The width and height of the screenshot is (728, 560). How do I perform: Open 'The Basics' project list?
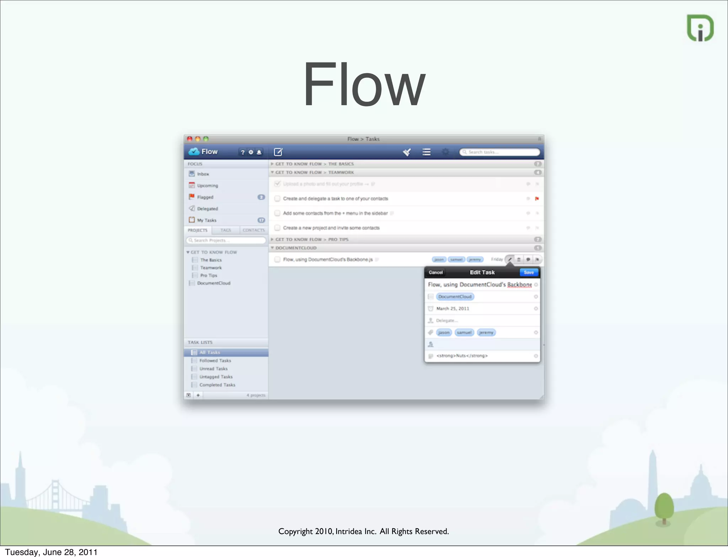click(211, 260)
